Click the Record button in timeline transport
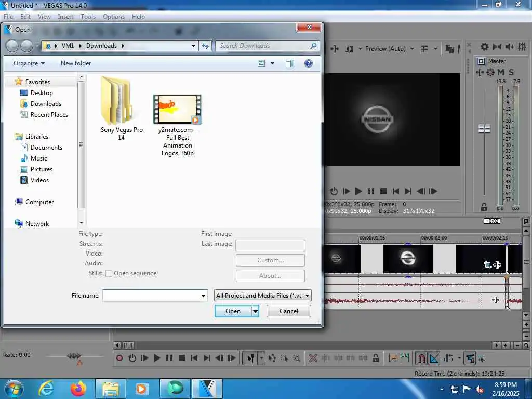Image resolution: width=532 pixels, height=399 pixels. click(119, 358)
